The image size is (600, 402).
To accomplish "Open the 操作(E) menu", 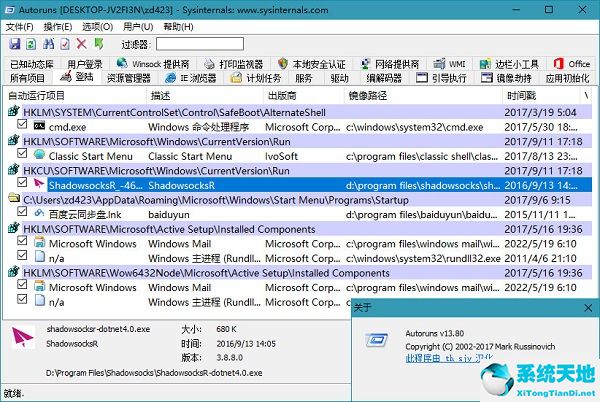I will click(x=58, y=27).
